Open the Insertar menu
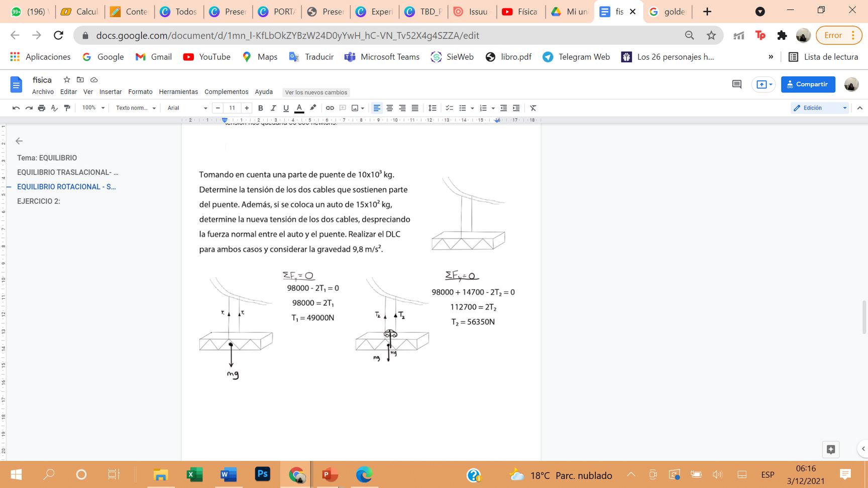This screenshot has height=488, width=868. click(111, 92)
